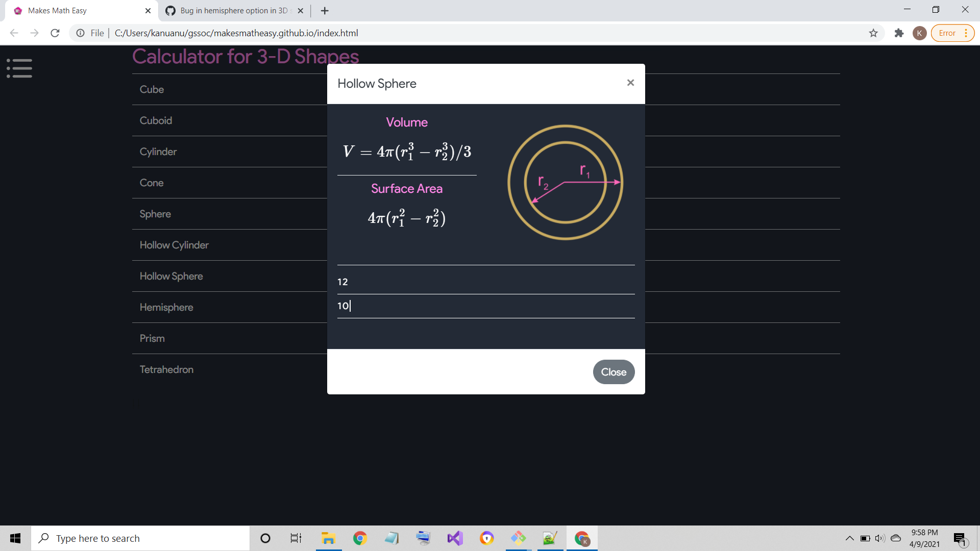Click the profile avatar K in toolbar
The width and height of the screenshot is (980, 551).
pyautogui.click(x=920, y=33)
